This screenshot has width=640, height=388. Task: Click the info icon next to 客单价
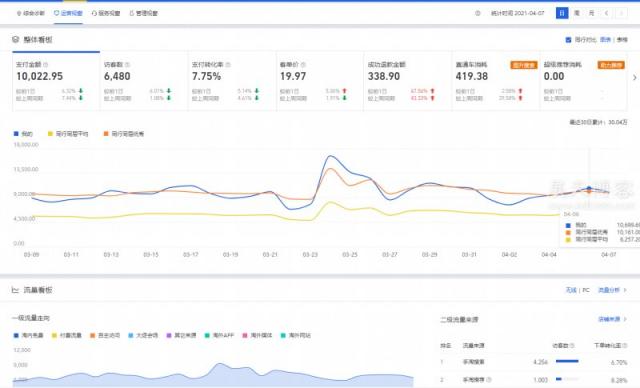coord(303,65)
